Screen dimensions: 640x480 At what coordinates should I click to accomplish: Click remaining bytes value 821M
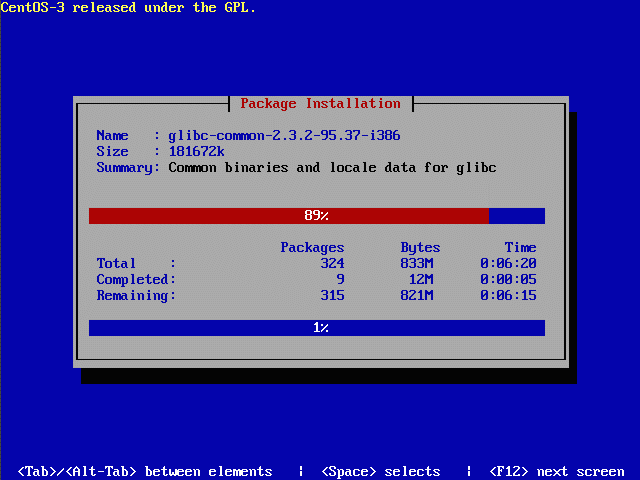(x=416, y=295)
